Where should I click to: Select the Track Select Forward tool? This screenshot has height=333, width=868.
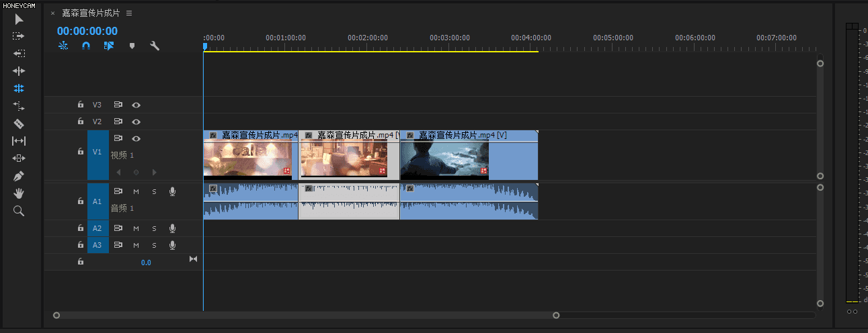click(19, 36)
